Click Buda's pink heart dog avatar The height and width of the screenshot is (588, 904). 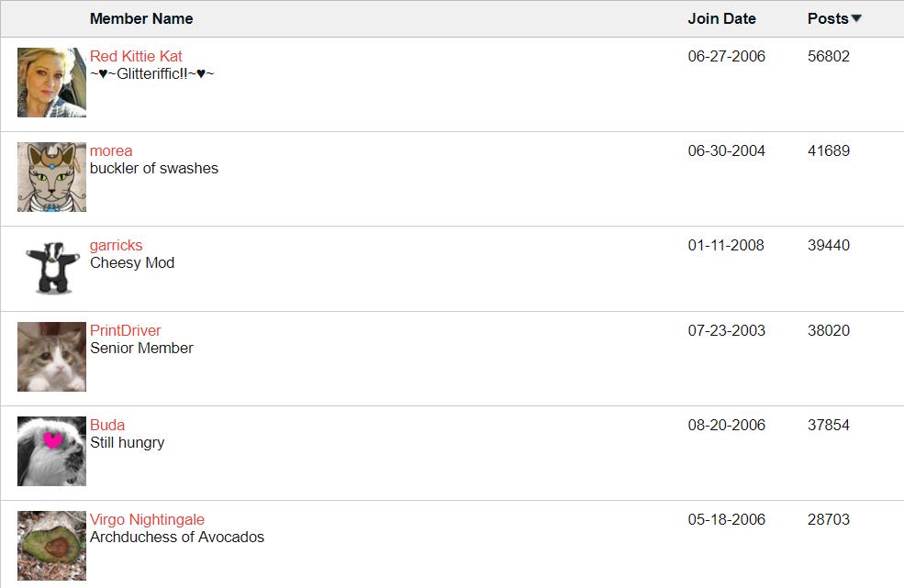[x=52, y=451]
